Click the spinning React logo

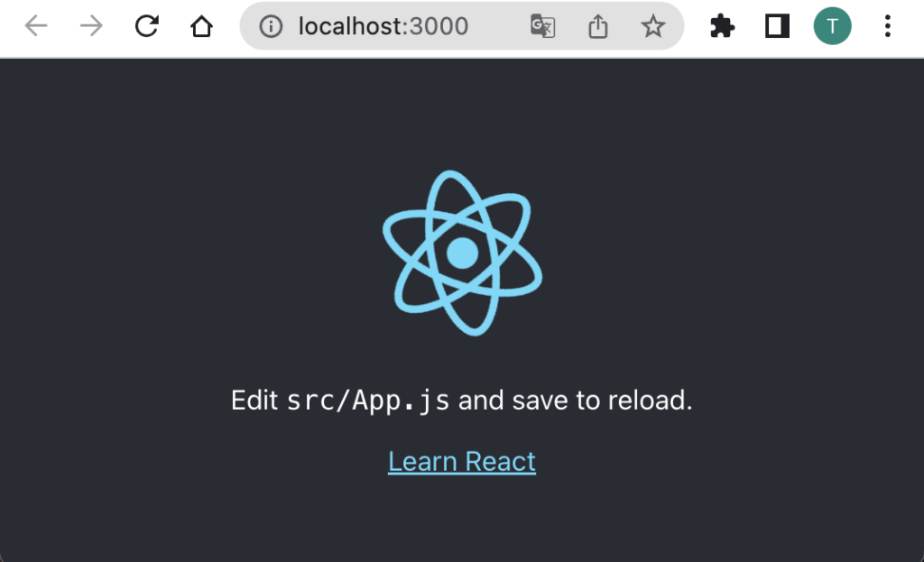point(462,253)
